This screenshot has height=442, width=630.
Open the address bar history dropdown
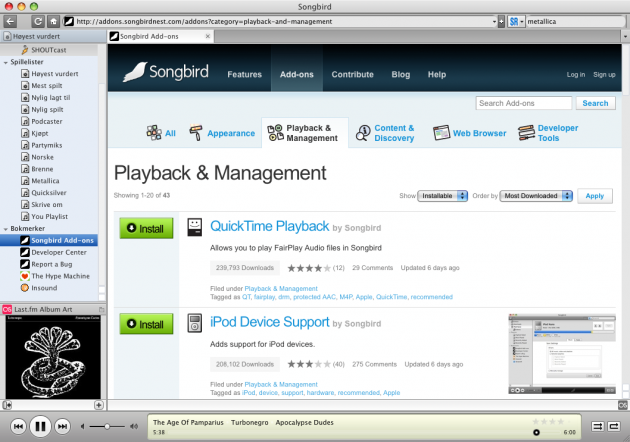(x=494, y=22)
